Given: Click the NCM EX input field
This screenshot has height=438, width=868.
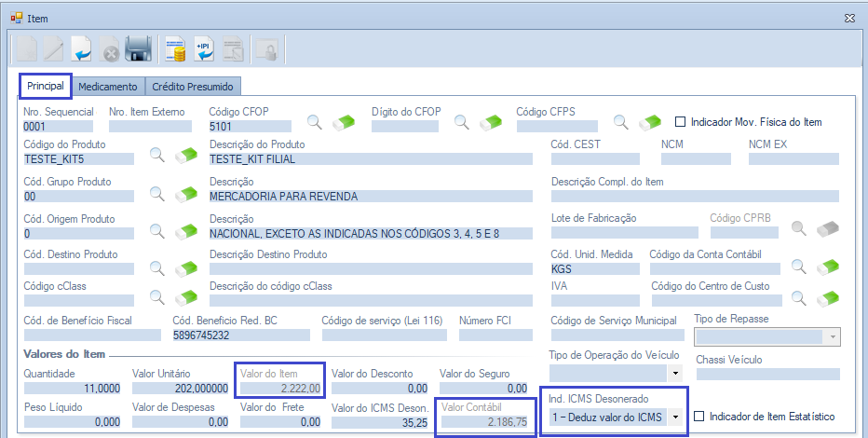Looking at the screenshot, I should coord(793,159).
